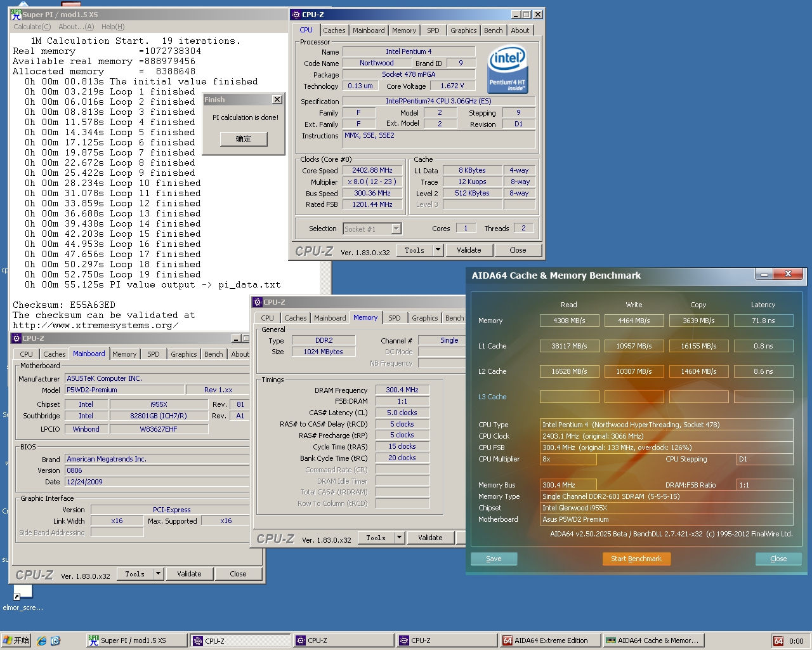
Task: Click the Southbridge value 82801GB (ICH7/R)
Action: click(x=159, y=416)
